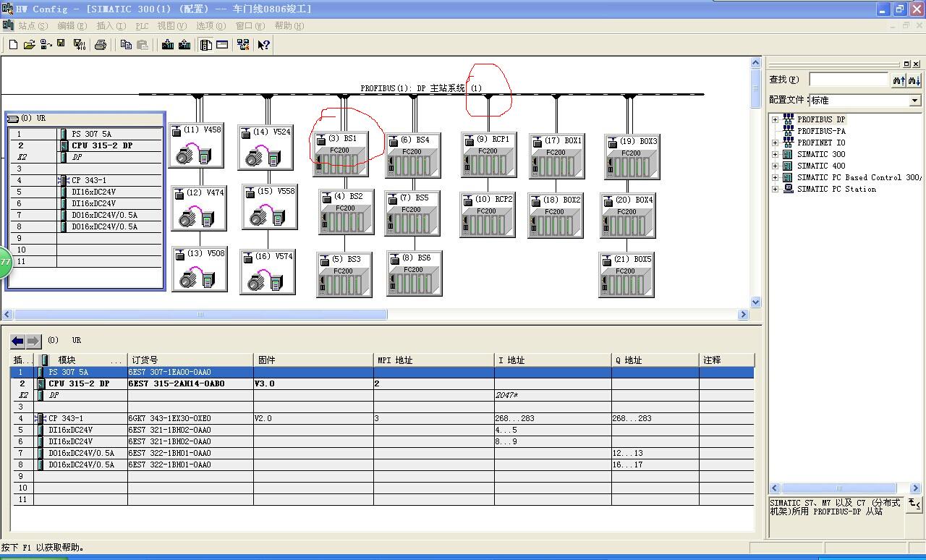
Task: Click the search downward binoculars icon
Action: click(914, 80)
